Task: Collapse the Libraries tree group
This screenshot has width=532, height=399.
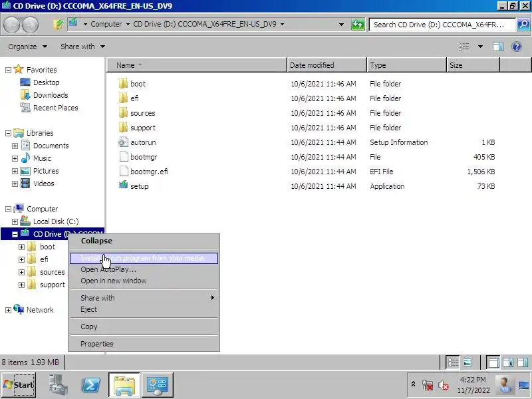Action: pyautogui.click(x=8, y=133)
